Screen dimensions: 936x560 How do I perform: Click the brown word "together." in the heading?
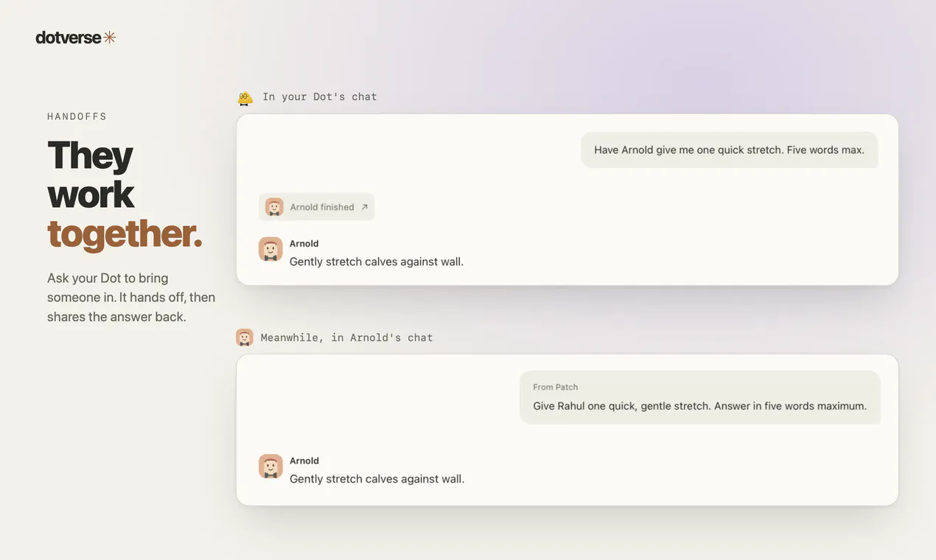[125, 234]
